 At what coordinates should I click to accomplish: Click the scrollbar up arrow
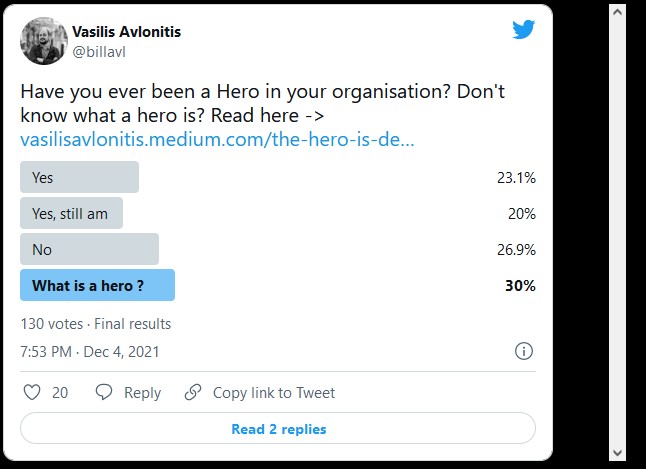617,12
